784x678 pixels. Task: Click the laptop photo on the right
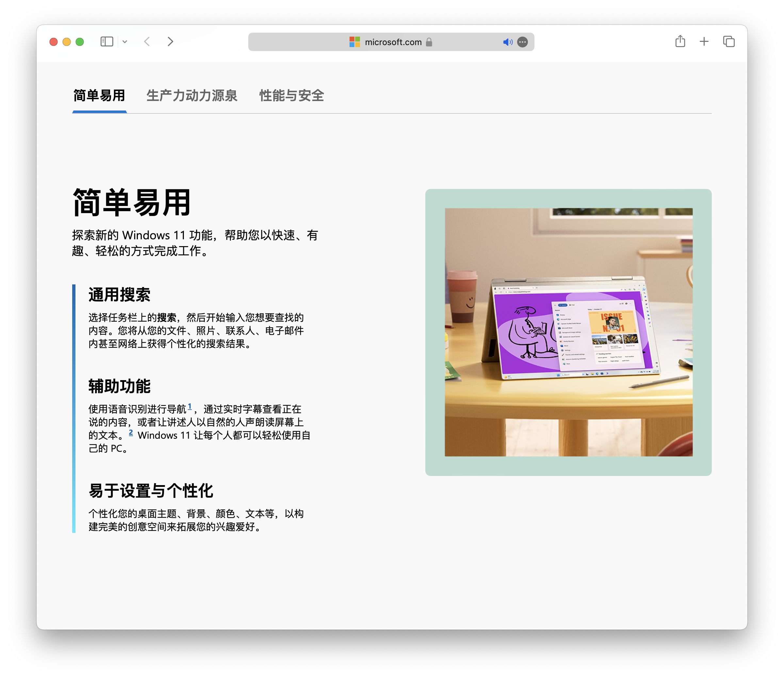click(568, 332)
